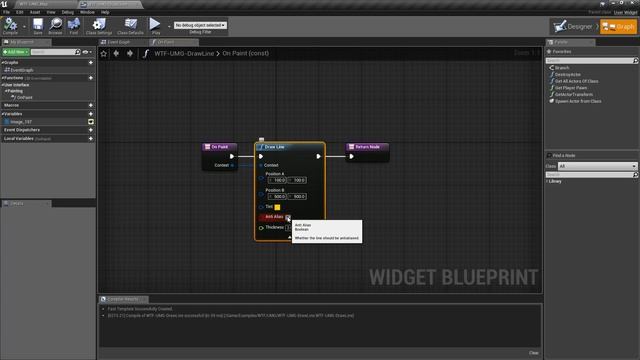Open the Help menu
The width and height of the screenshot is (640, 360).
[105, 12]
